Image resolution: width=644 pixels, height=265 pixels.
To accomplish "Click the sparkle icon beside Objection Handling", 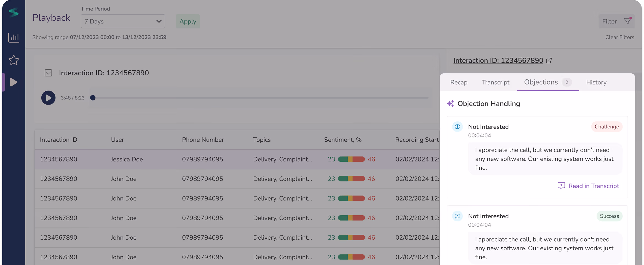I will pyautogui.click(x=450, y=104).
